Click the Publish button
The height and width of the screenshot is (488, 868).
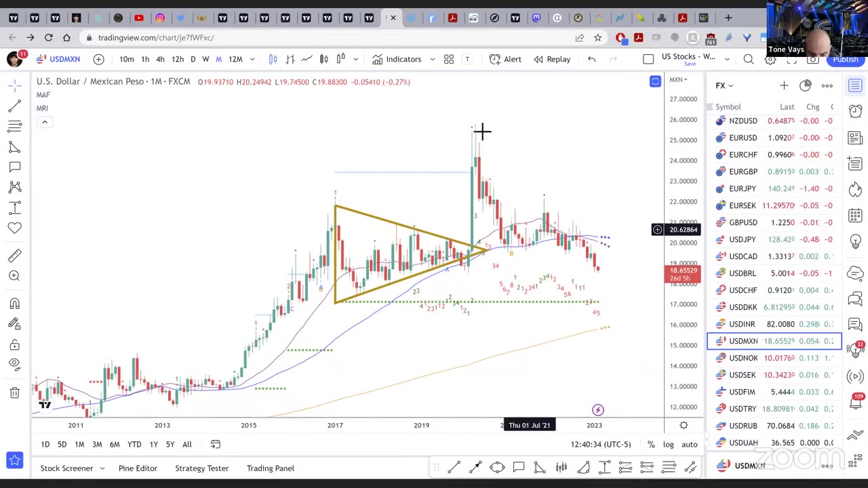[846, 59]
